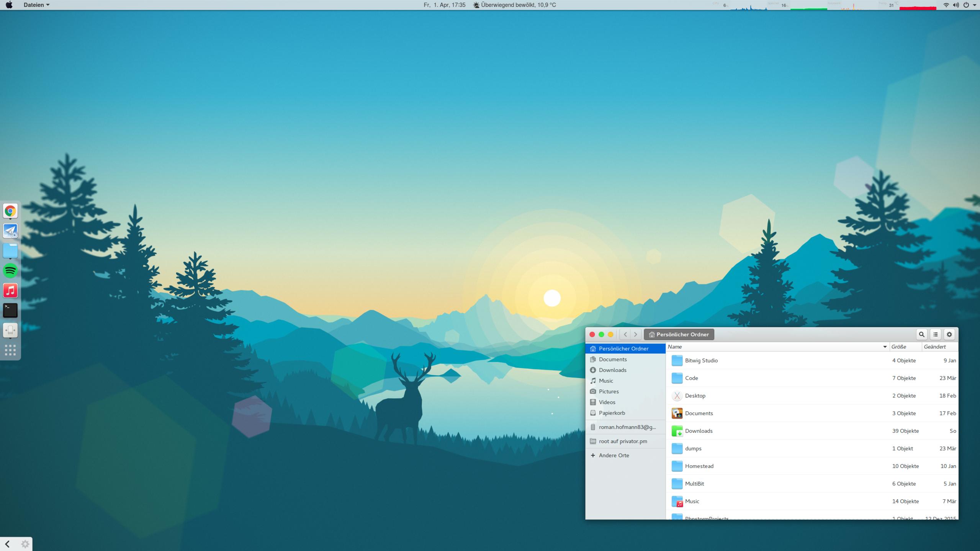Toggle sort order arrow on Name column
Screen dimensions: 980x551
[885, 347]
